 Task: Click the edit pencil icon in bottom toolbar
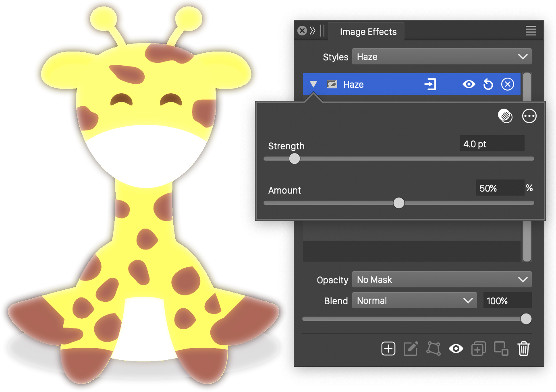[411, 349]
